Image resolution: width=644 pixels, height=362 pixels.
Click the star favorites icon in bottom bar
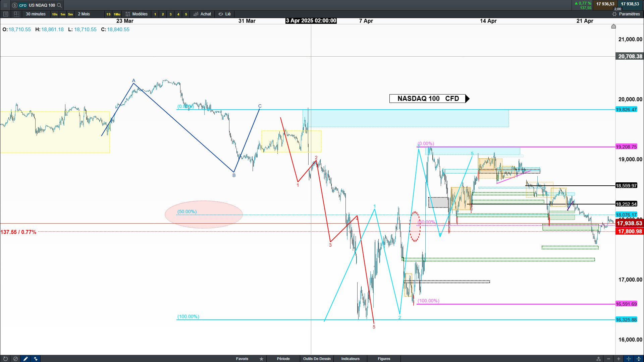261,359
